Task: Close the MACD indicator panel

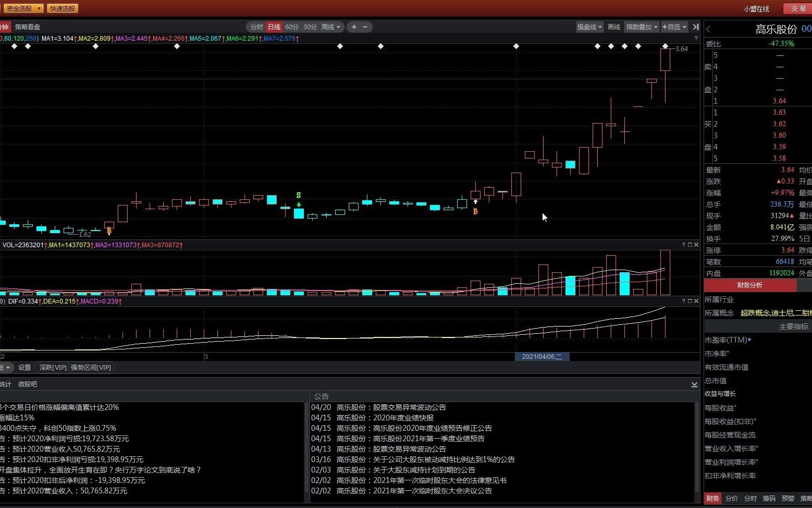Action: point(696,301)
